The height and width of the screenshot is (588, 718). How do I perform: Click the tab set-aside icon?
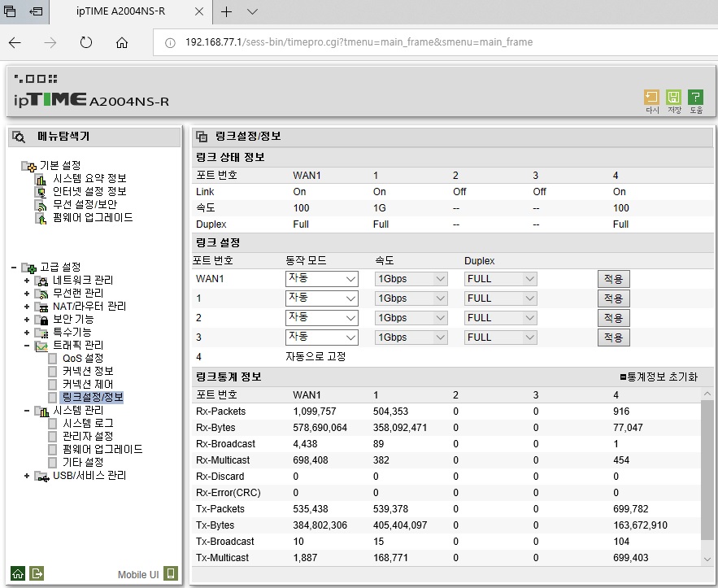(x=36, y=11)
